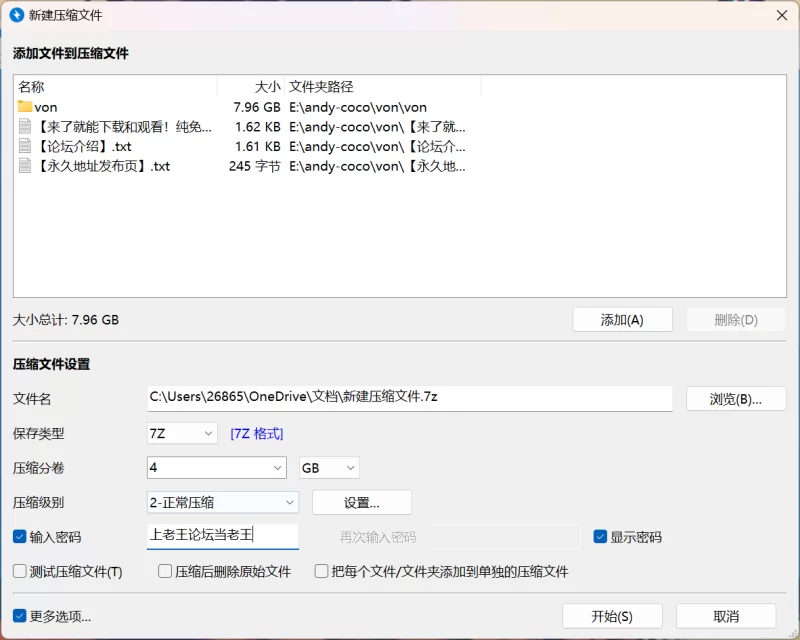Screen dimensions: 800x640
Task: Click the 论坛介绍 text file icon
Action: tap(25, 146)
